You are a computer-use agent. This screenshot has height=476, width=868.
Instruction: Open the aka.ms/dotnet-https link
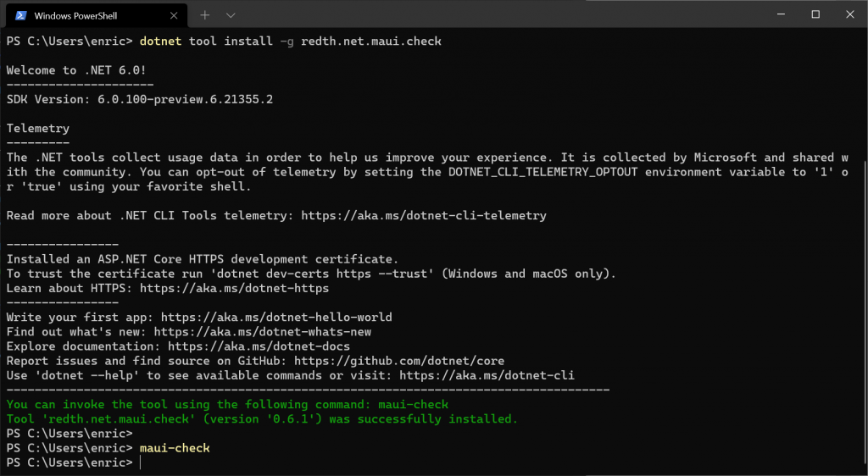234,288
